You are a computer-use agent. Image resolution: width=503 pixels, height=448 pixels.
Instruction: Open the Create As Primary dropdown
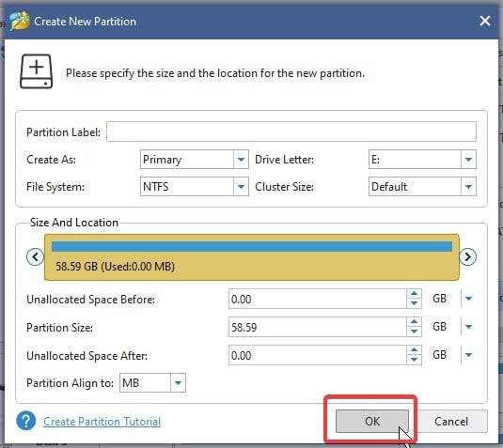pyautogui.click(x=241, y=160)
